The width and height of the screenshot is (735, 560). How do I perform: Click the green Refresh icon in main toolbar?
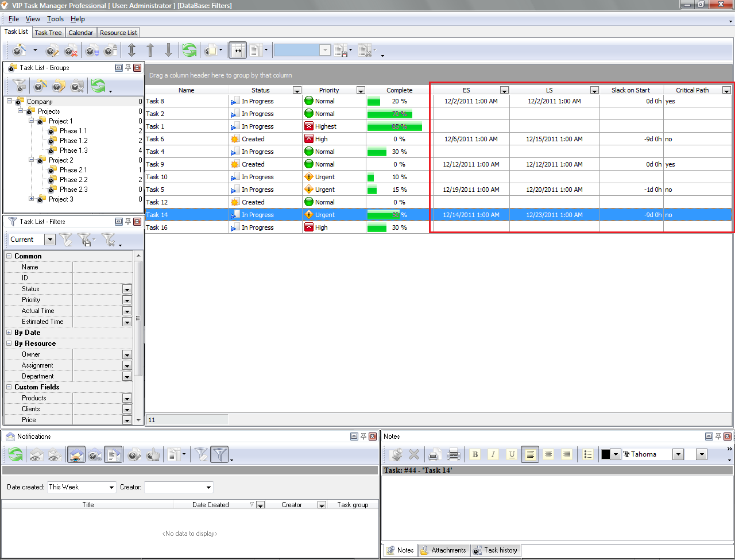click(189, 51)
